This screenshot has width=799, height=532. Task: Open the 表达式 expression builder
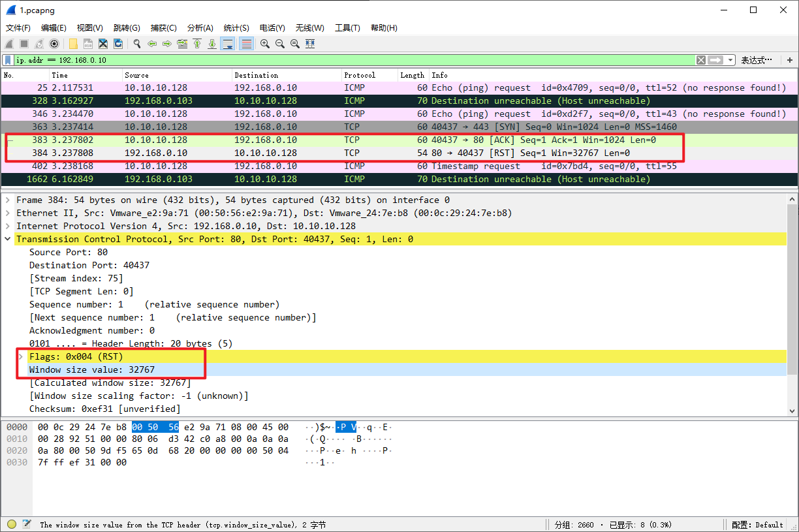756,60
